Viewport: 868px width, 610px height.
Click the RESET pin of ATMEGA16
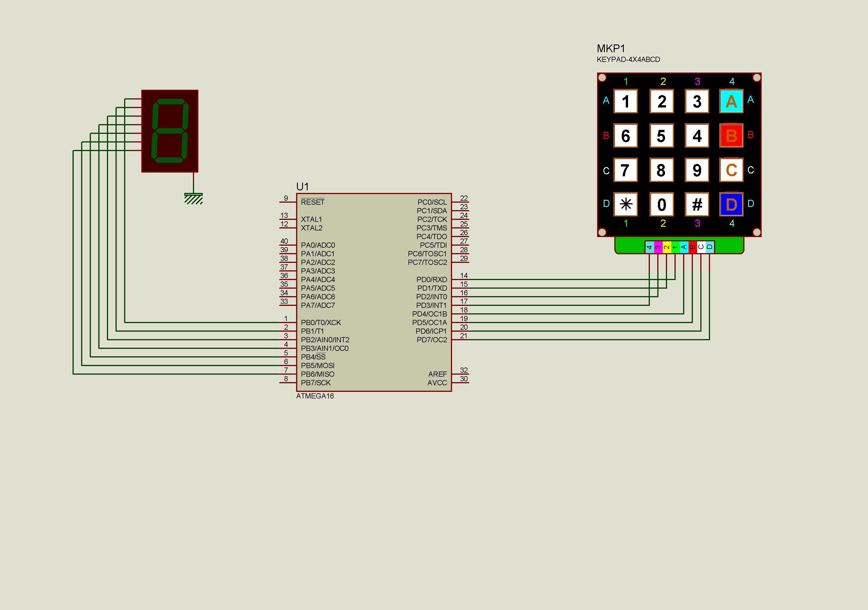click(287, 202)
